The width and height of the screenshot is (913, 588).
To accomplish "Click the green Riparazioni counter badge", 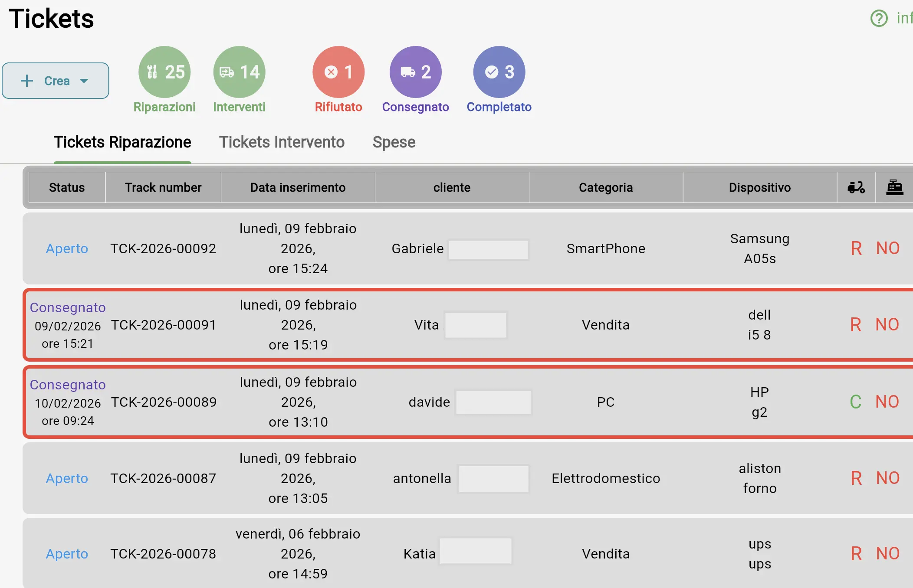I will (x=164, y=72).
